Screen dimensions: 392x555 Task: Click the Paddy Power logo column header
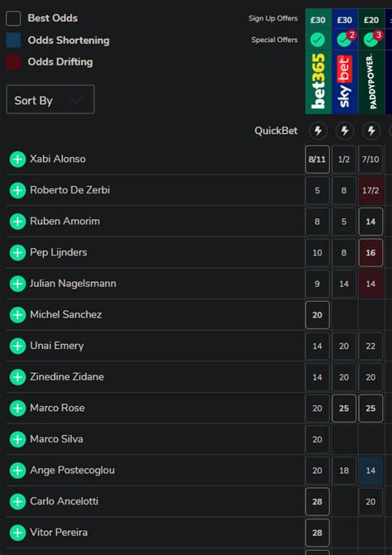coord(371,82)
